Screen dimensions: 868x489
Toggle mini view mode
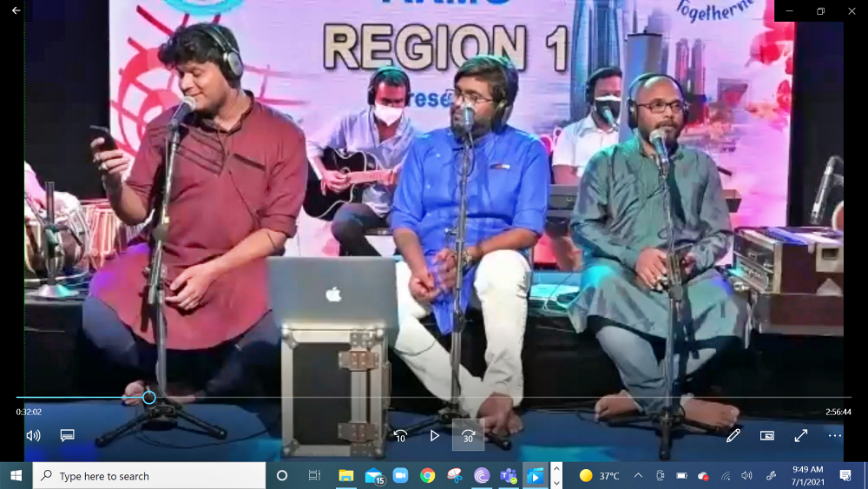pos(767,435)
